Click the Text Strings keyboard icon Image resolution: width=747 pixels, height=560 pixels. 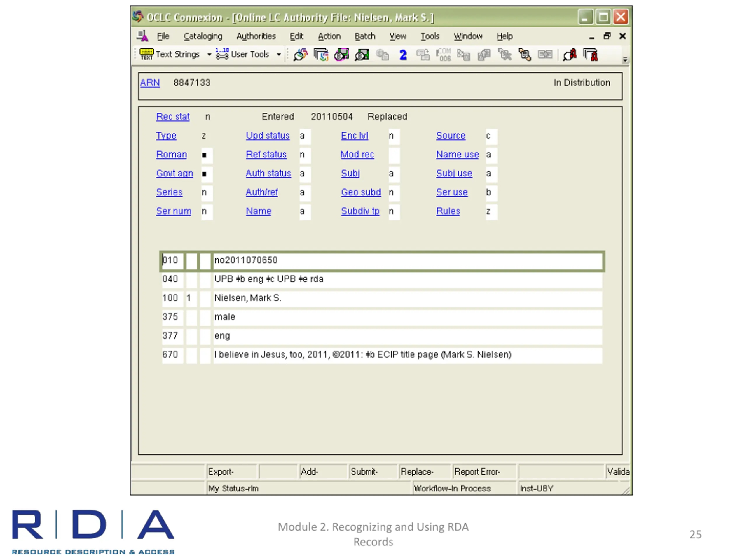point(146,54)
